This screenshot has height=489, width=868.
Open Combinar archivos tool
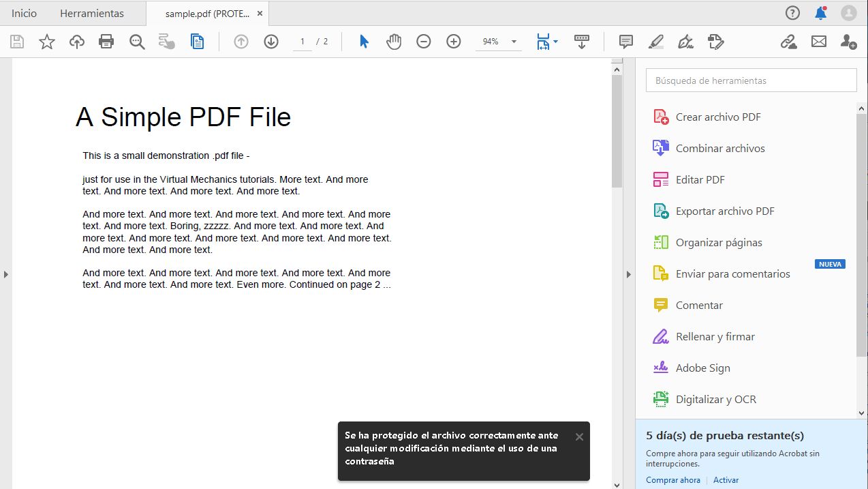(x=720, y=148)
